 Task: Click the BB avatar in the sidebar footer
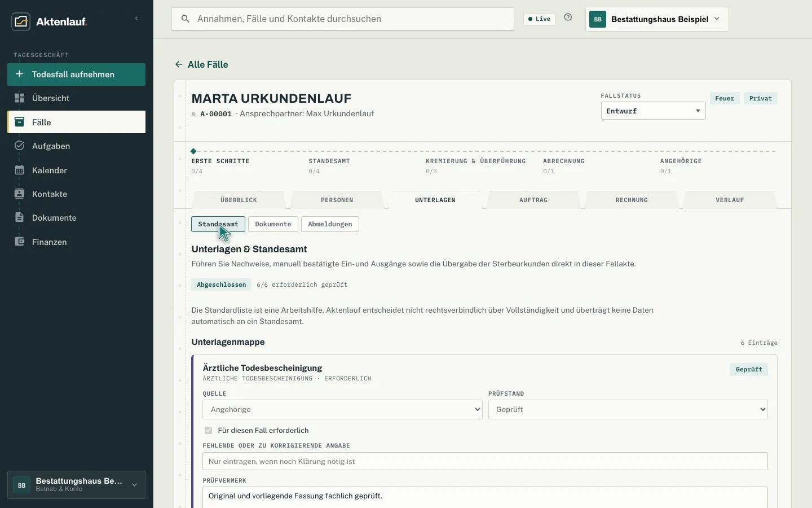point(21,485)
